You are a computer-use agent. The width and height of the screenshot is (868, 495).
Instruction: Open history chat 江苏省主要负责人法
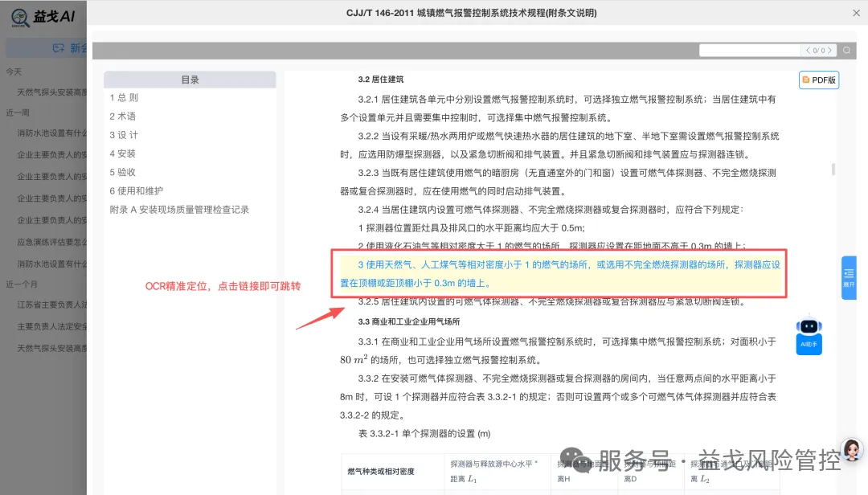(x=51, y=305)
